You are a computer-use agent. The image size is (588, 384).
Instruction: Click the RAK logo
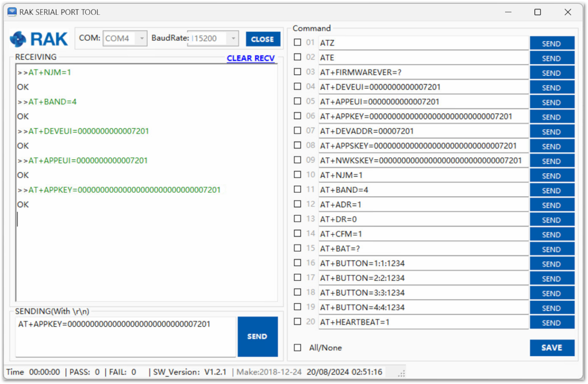click(39, 39)
